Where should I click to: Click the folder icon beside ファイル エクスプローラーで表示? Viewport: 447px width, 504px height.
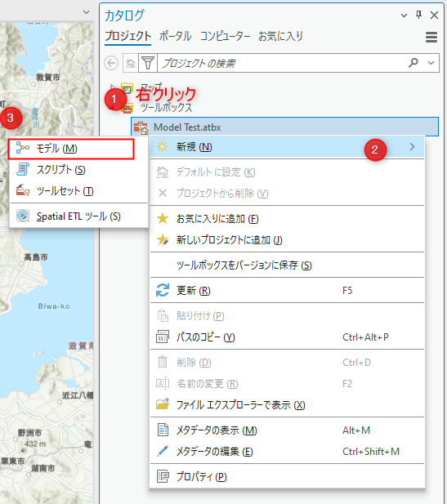click(x=163, y=404)
